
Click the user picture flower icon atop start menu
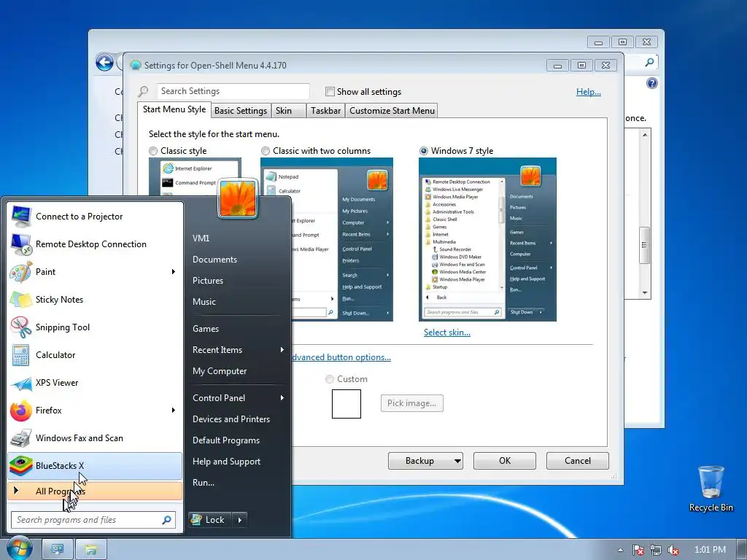pos(238,198)
